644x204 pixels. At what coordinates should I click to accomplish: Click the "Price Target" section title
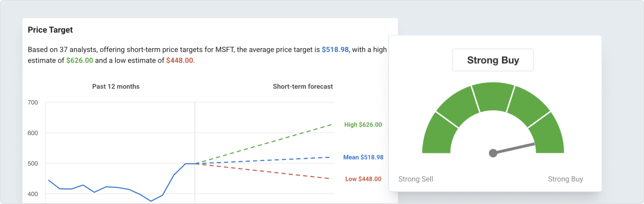point(50,30)
